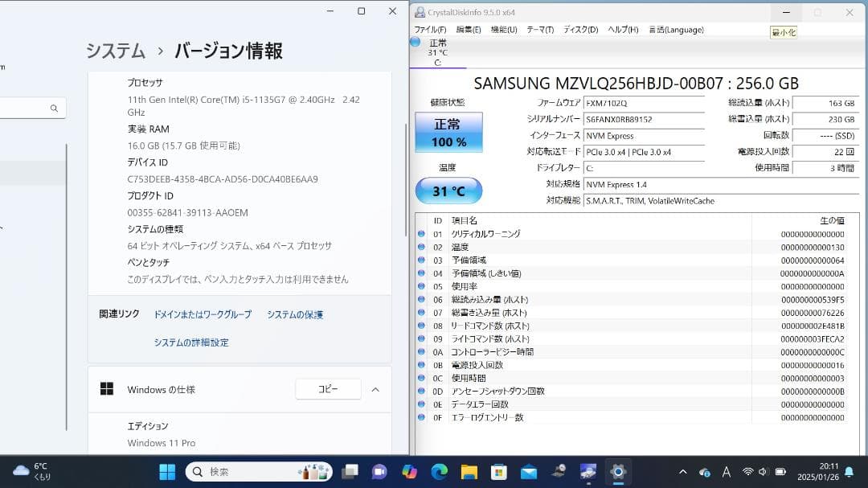Open the ディスク(D) menu
868x488 pixels.
coord(581,30)
